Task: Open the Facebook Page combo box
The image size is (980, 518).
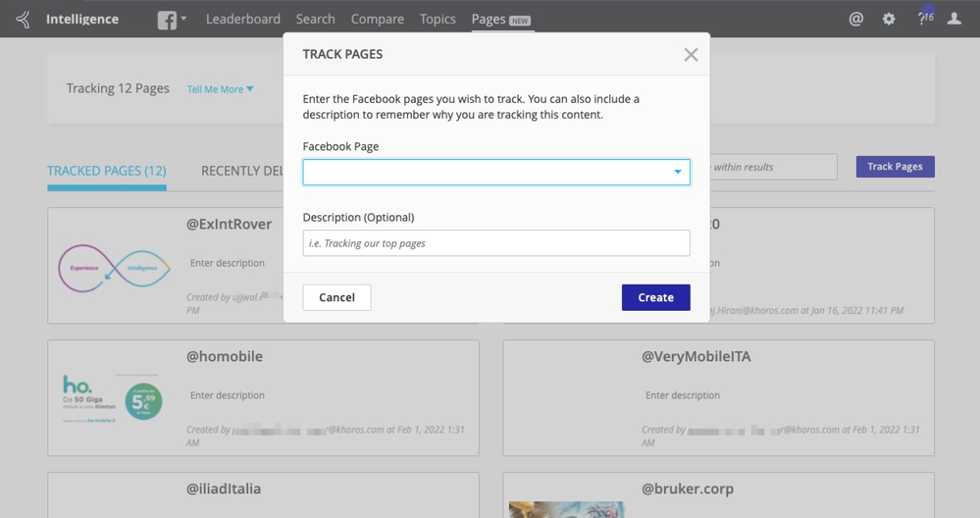Action: pyautogui.click(x=496, y=172)
